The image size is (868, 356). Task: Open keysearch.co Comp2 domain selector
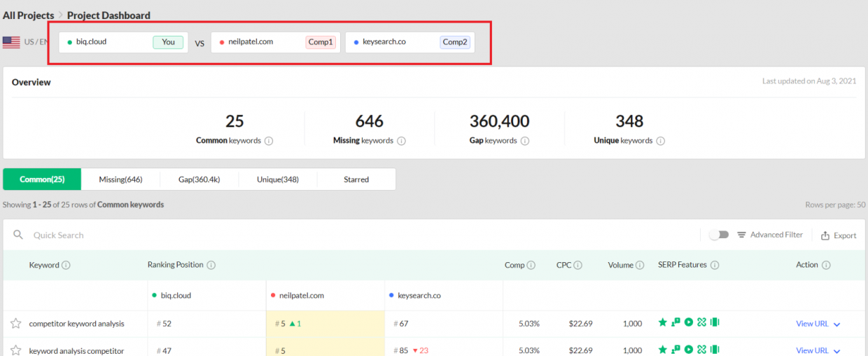coord(409,42)
